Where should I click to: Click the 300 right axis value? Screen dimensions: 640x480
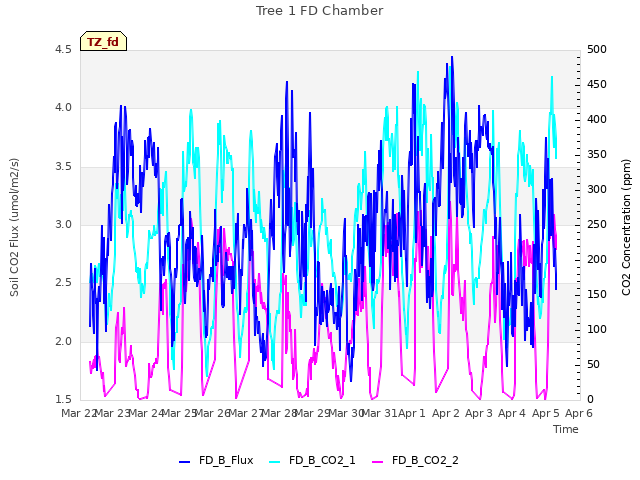pos(597,190)
